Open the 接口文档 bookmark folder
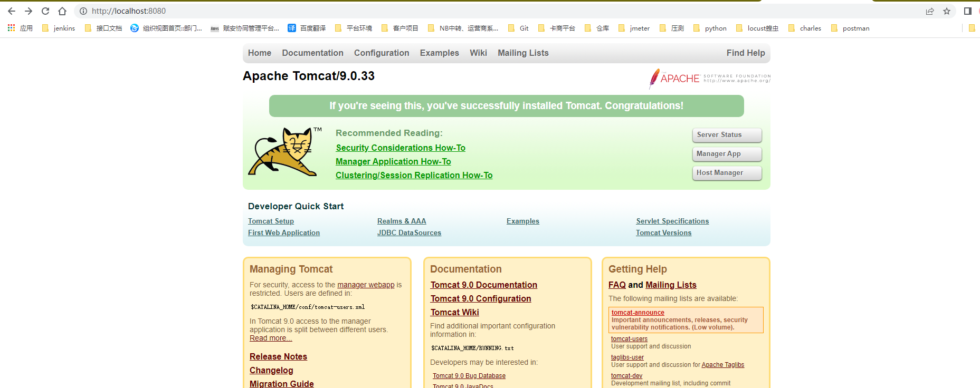This screenshot has height=388, width=980. pyautogui.click(x=103, y=28)
